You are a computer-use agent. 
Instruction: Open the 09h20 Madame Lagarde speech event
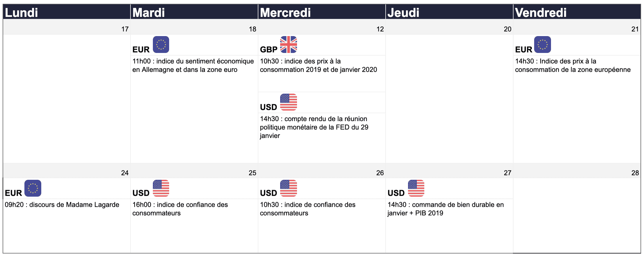click(x=62, y=205)
